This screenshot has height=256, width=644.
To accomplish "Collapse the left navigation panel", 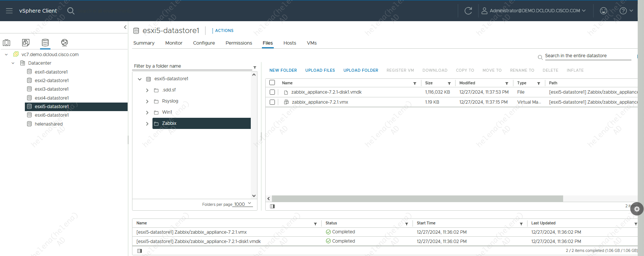I will tap(125, 27).
